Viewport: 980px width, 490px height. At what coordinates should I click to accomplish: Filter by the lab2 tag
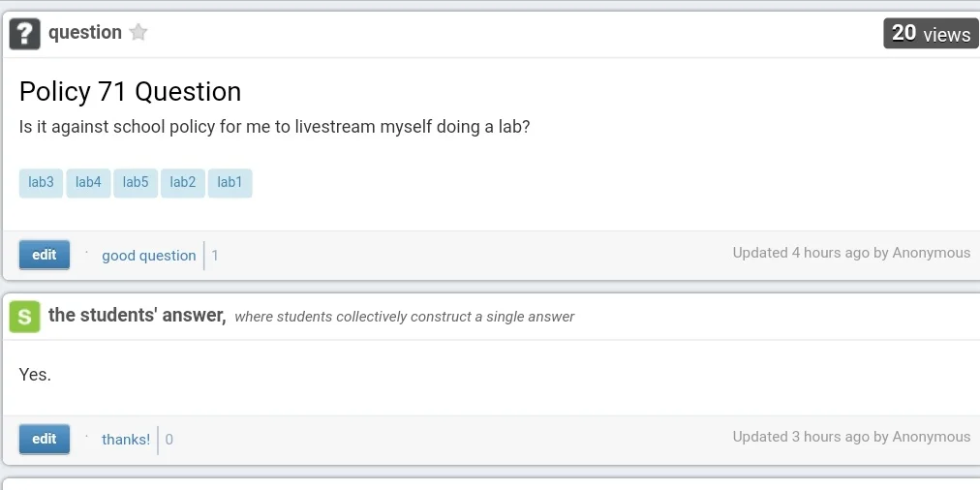(183, 182)
